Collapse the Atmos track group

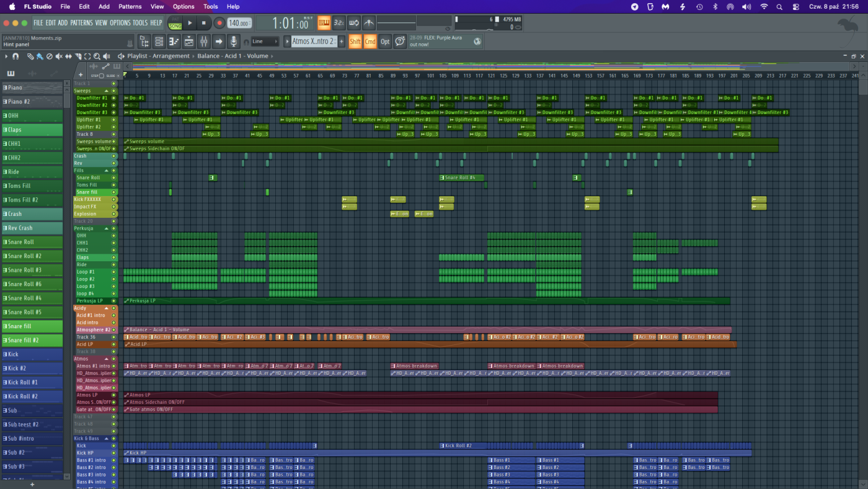106,359
